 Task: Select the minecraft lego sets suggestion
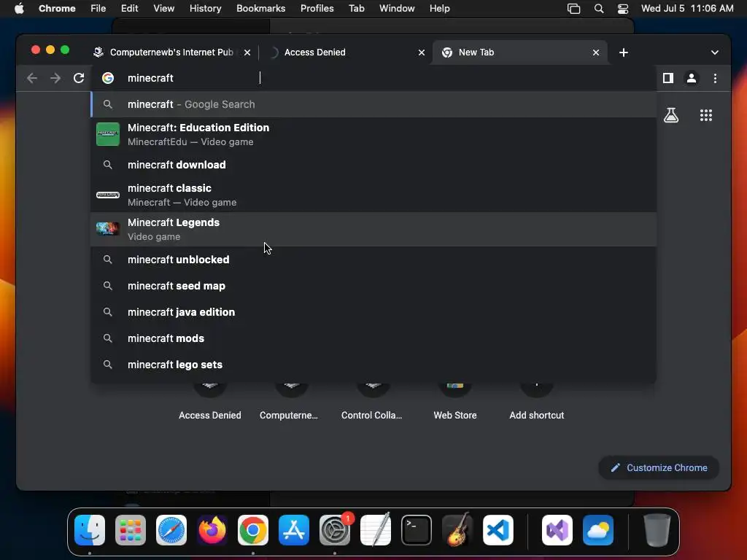pyautogui.click(x=373, y=365)
